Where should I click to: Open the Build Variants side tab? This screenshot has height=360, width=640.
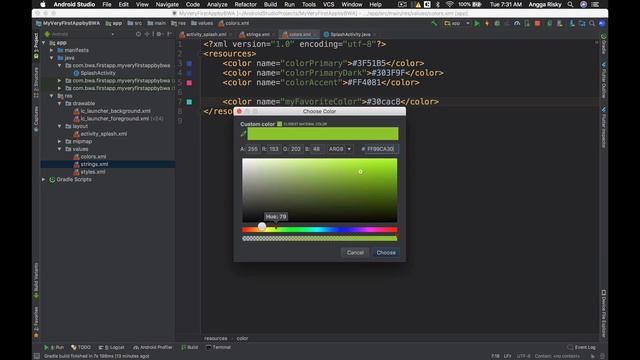36,280
